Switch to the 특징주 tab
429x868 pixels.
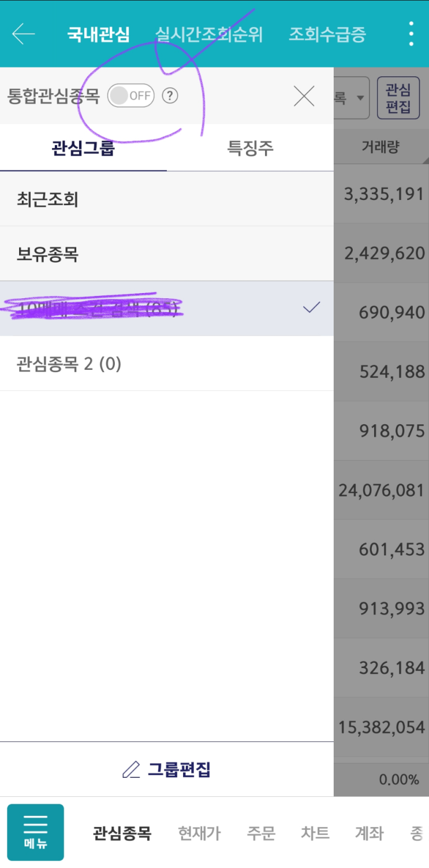pyautogui.click(x=250, y=149)
